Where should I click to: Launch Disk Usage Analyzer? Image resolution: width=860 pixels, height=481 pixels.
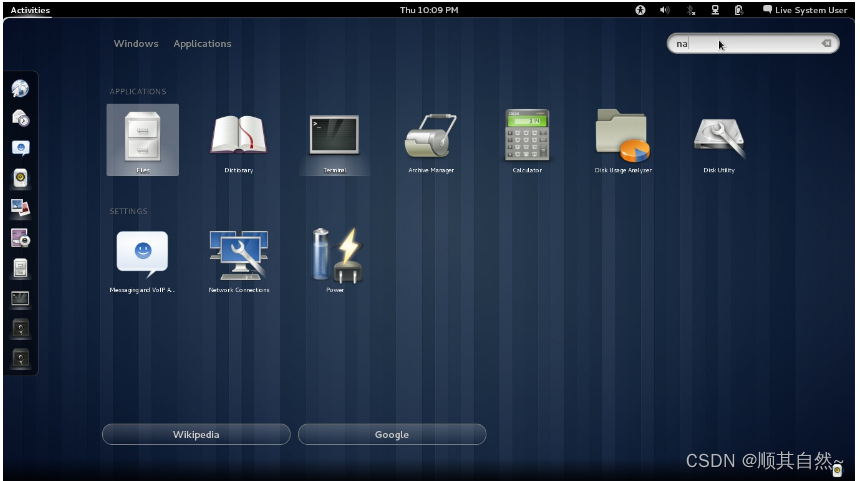[623, 137]
